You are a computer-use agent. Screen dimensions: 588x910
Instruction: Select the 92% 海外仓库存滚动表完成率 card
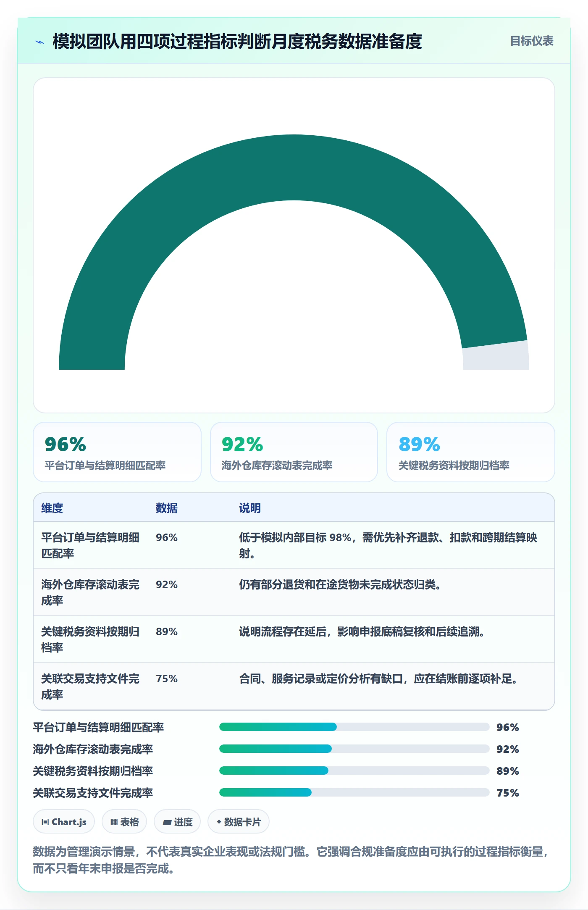(294, 452)
